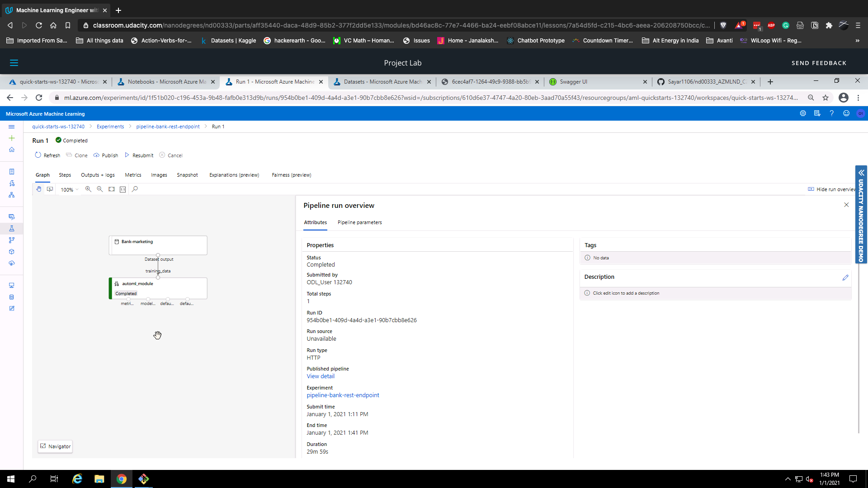Resubmit the pipeline run
The width and height of the screenshot is (868, 488).
click(x=139, y=155)
